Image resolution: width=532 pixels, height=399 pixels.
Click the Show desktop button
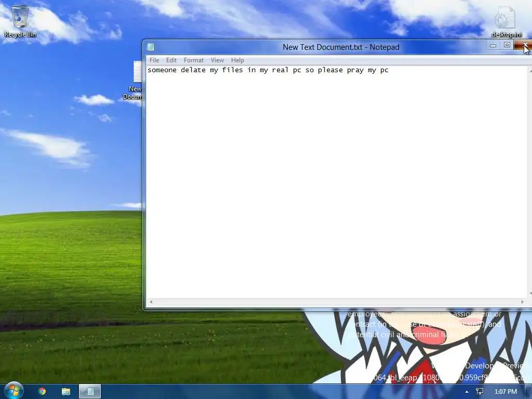[528, 392]
